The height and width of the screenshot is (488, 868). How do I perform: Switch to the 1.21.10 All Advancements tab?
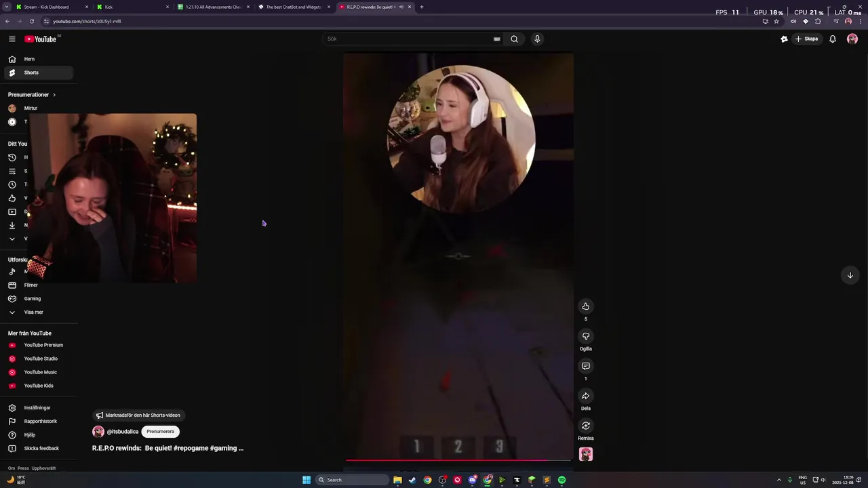point(214,7)
